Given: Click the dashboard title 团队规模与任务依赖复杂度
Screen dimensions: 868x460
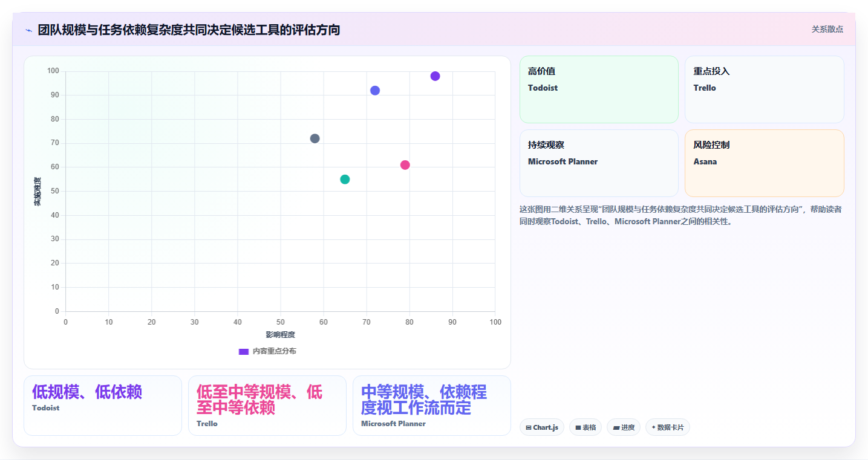Looking at the screenshot, I should (x=189, y=30).
